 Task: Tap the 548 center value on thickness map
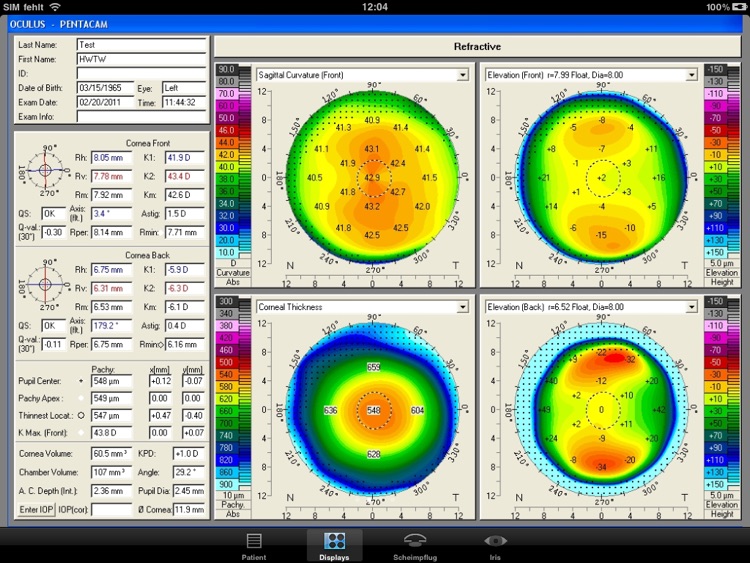[x=373, y=411]
